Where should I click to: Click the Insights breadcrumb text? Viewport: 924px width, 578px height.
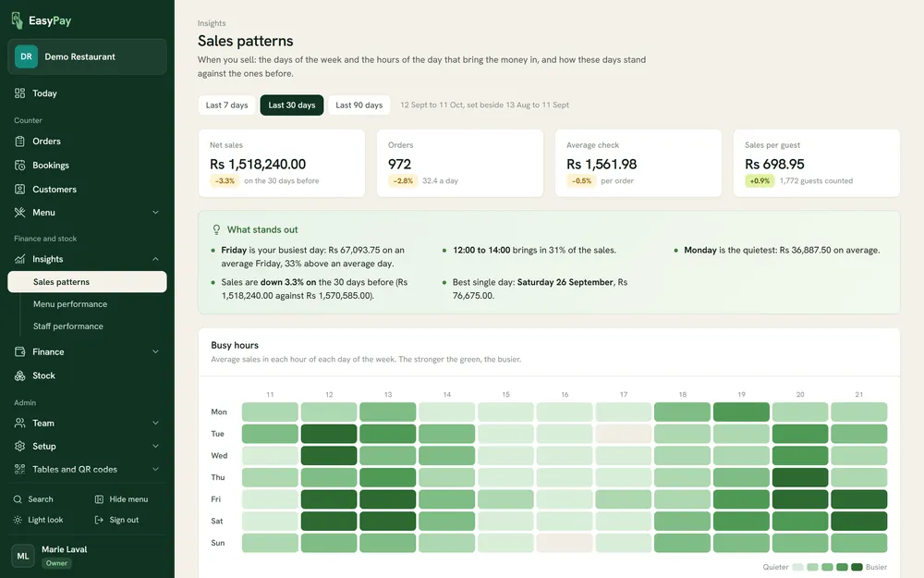[x=212, y=23]
